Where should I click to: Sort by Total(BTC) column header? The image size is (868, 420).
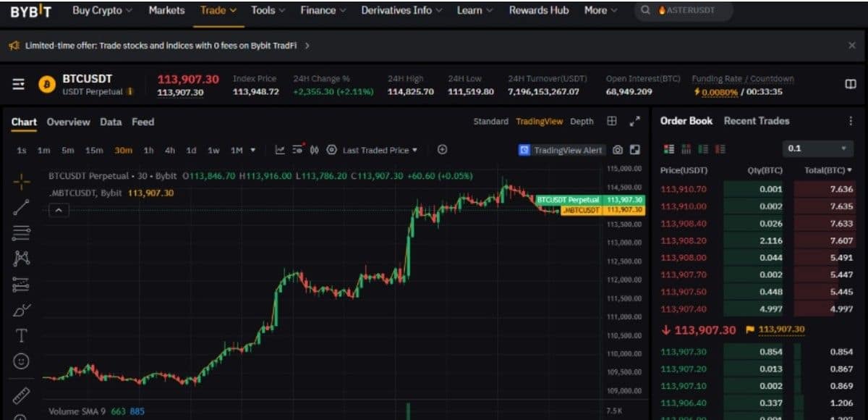827,170
